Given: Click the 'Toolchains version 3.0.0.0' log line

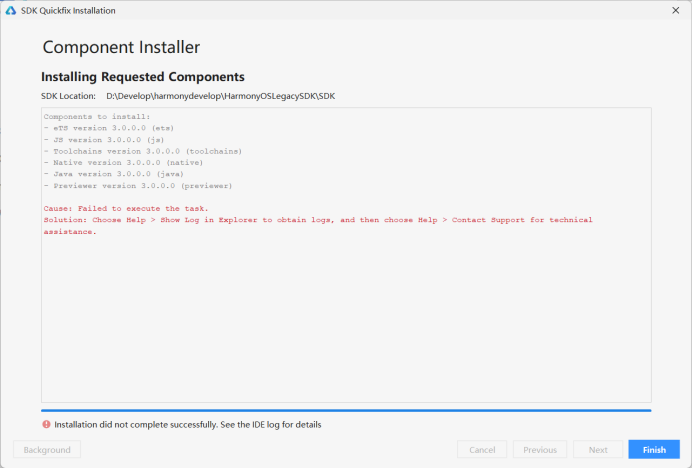Looking at the screenshot, I should 143,151.
